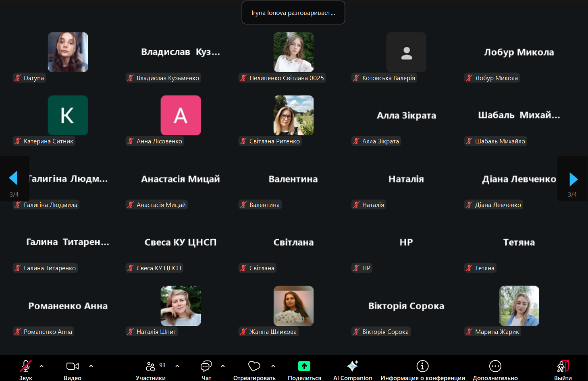Open the Участники participants panel
The height and width of the screenshot is (381, 588).
tap(151, 366)
